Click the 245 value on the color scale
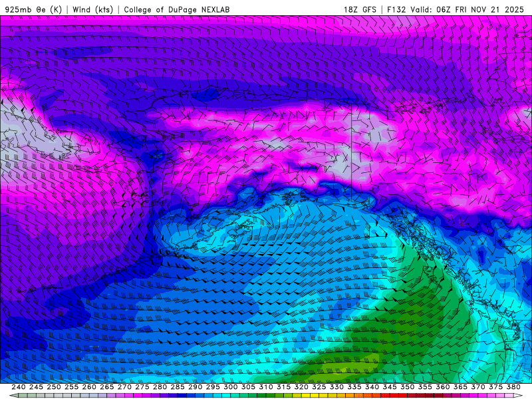This screenshot has height=399, width=532. tap(36, 387)
